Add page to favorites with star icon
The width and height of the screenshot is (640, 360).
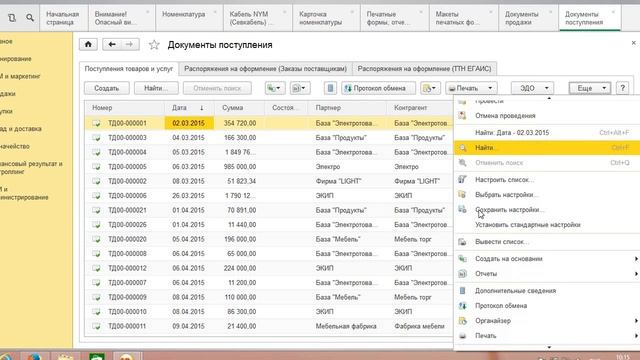tap(154, 44)
